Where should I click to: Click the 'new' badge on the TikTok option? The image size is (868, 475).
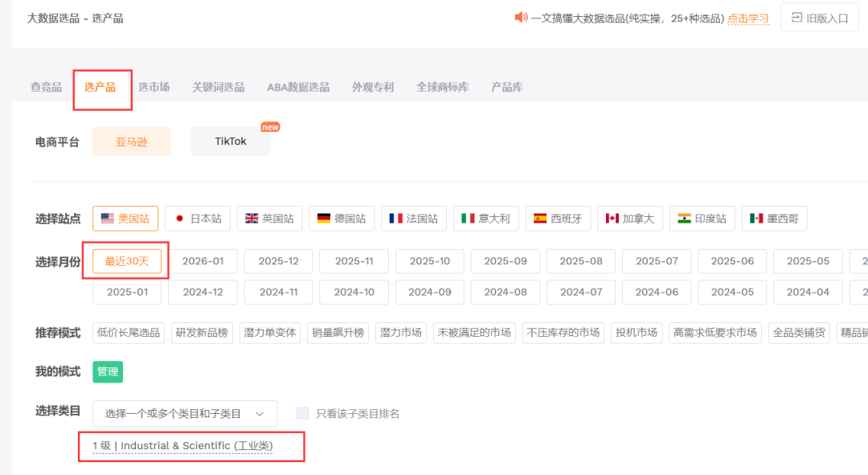pyautogui.click(x=270, y=126)
